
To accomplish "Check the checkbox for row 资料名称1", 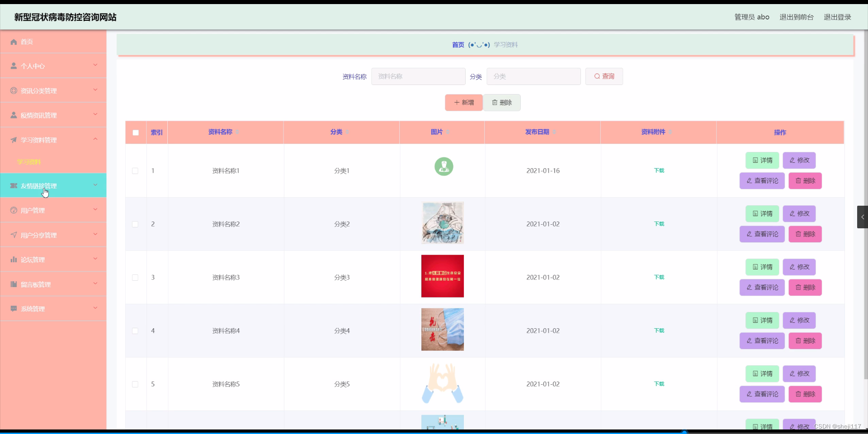I will [135, 171].
